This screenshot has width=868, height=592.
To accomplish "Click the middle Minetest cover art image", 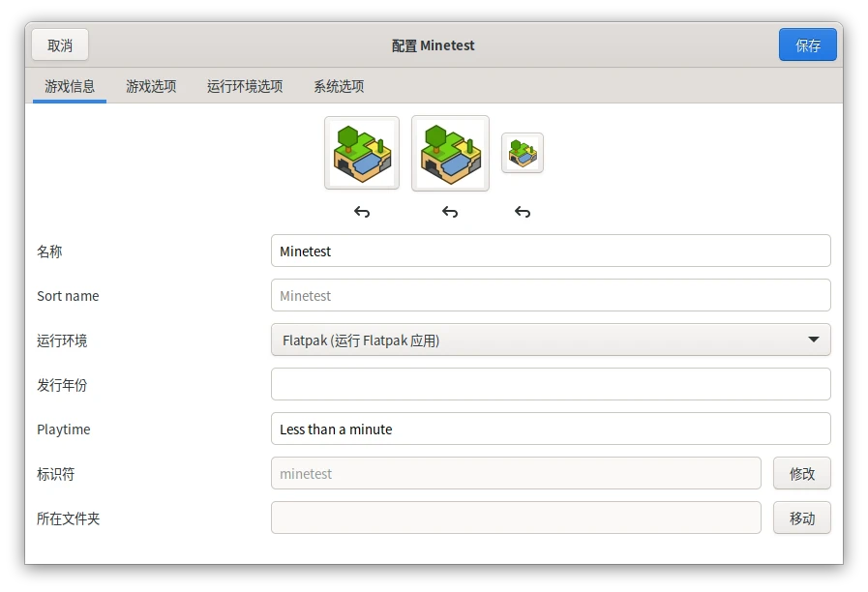I will pos(450,153).
